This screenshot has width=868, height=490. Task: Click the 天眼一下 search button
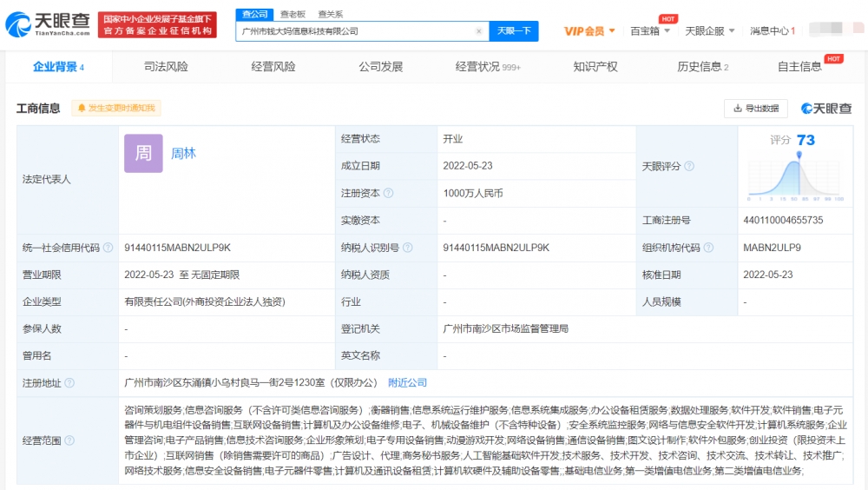click(x=514, y=31)
